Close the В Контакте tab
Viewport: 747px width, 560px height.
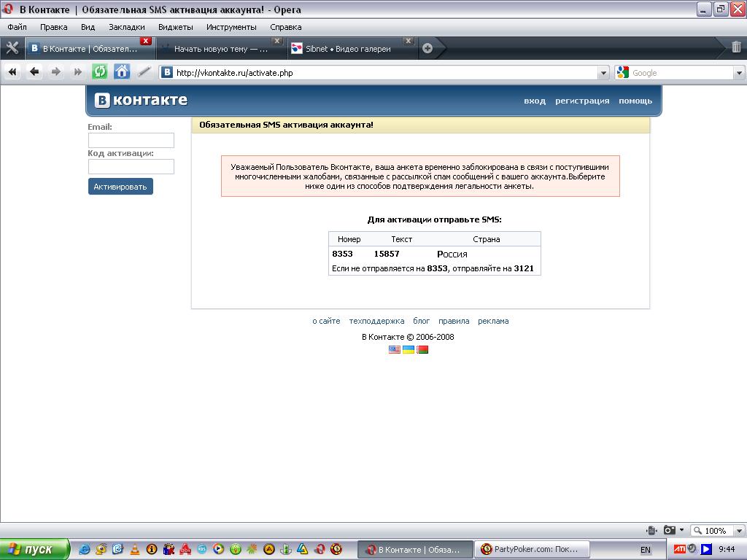click(146, 41)
